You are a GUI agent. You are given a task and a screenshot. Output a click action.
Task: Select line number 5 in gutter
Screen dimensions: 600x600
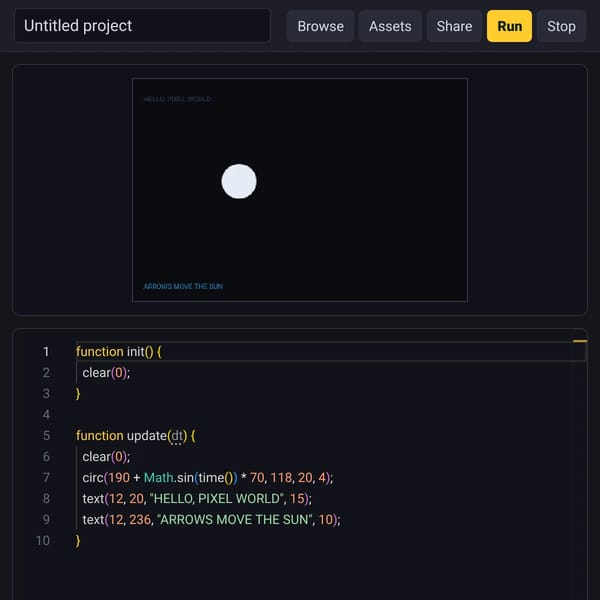pos(46,435)
